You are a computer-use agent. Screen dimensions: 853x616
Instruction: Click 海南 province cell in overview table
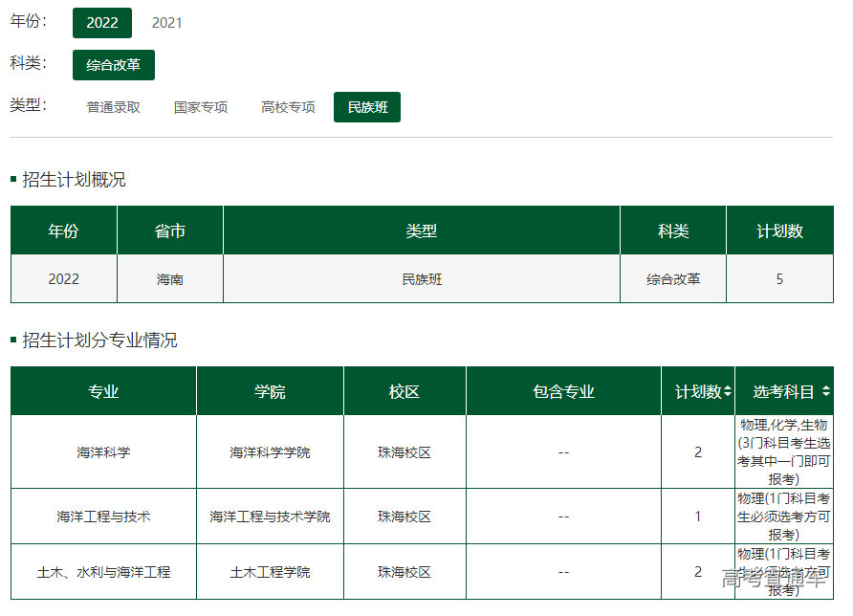(x=170, y=279)
